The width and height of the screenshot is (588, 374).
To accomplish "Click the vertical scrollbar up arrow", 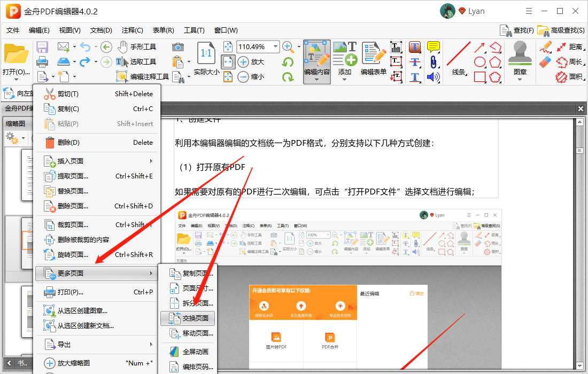I will pos(580,122).
